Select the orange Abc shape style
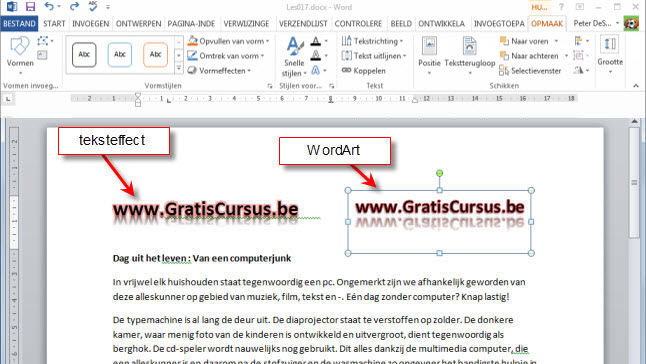The image size is (646, 364). [155, 54]
